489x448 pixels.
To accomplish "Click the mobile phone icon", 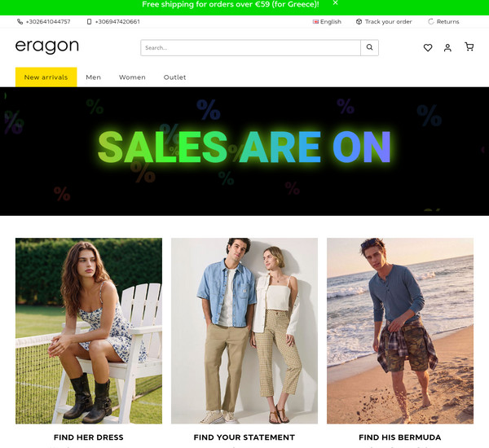I will [89, 21].
